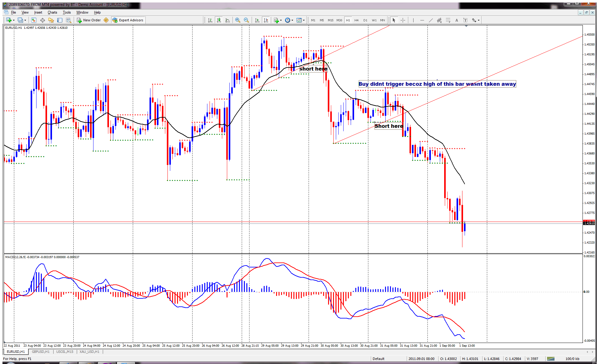Image resolution: width=598 pixels, height=364 pixels.
Task: Select the M1 timeframe
Action: (313, 20)
